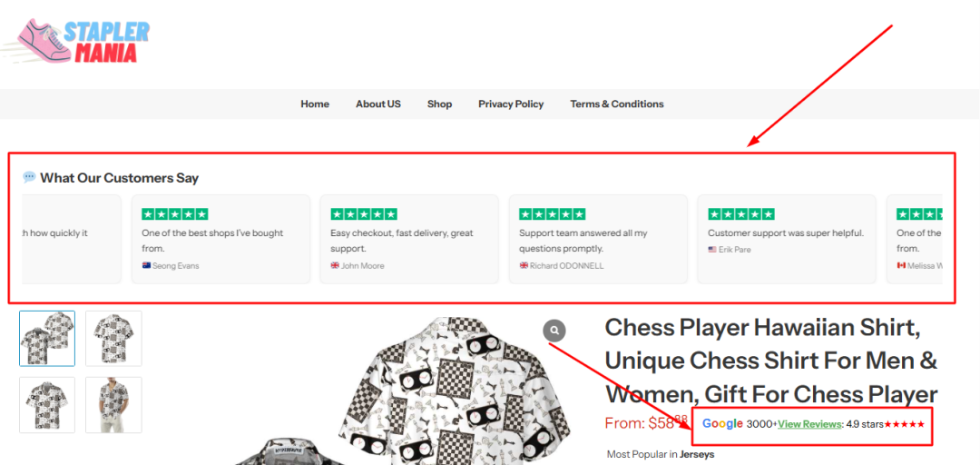Viewport: 980px width, 465px height.
Task: Select the first shirt thumbnail
Action: (x=47, y=338)
